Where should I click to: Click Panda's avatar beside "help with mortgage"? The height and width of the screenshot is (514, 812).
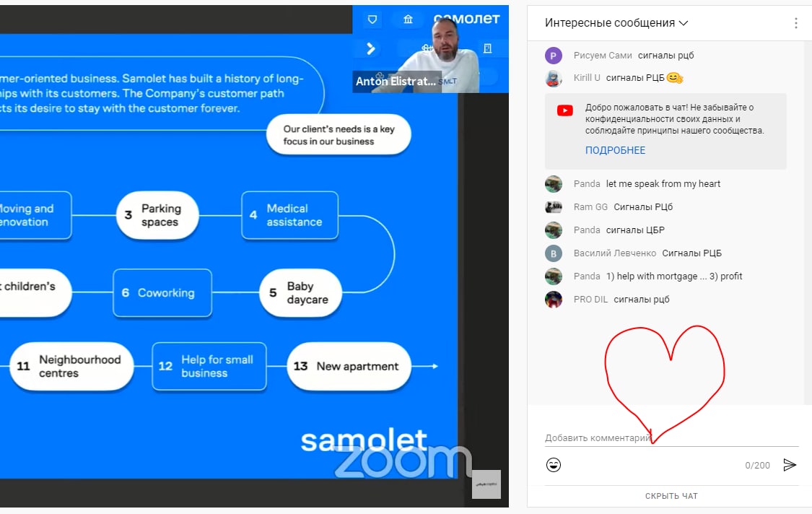pos(554,276)
